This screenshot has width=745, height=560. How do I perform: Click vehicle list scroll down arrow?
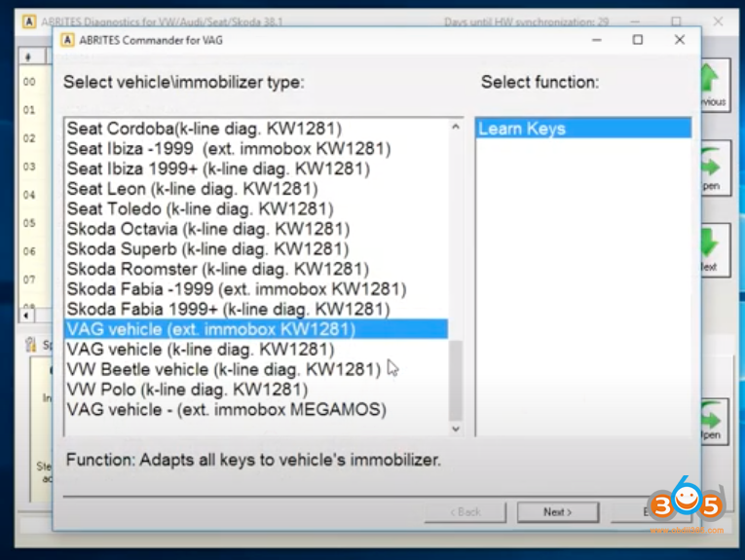point(456,429)
